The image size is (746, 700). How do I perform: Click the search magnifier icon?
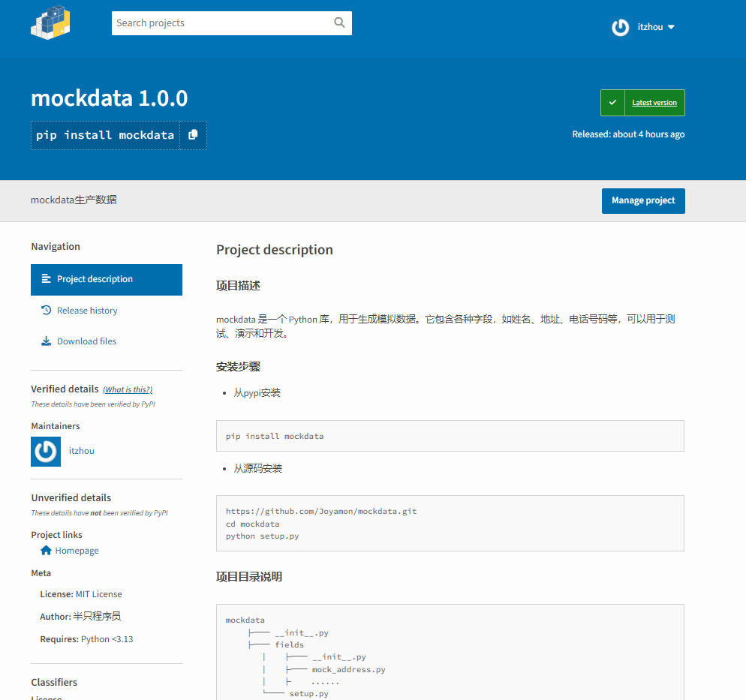tap(339, 23)
